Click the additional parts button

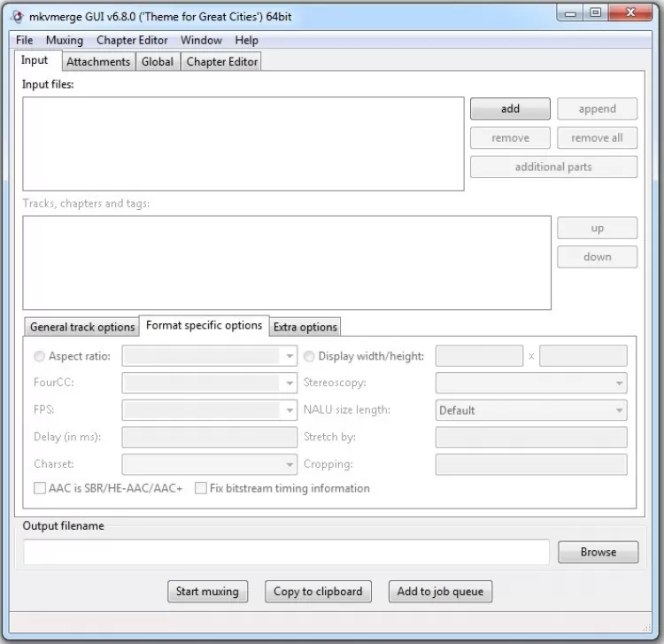553,167
